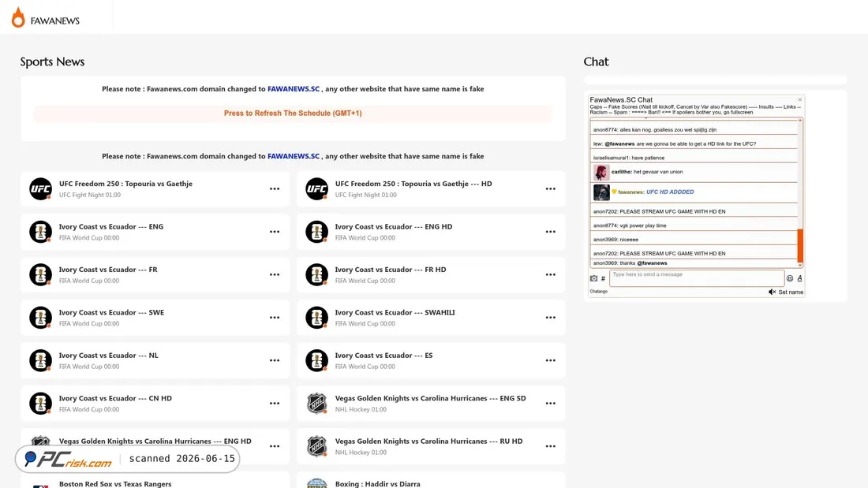
Task: Open options dots for Ivory Coast vs Ecuador --- ENG
Action: (275, 232)
